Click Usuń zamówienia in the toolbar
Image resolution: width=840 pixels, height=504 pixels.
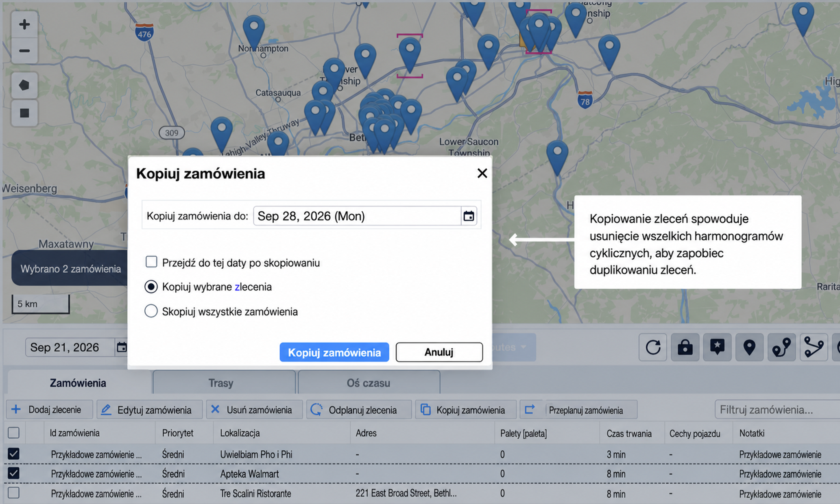click(254, 410)
